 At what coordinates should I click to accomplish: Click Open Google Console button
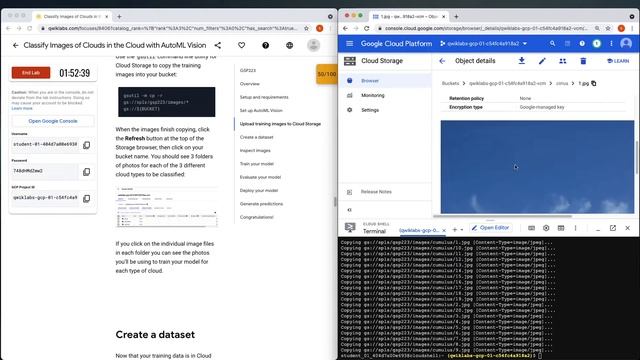[x=53, y=121]
